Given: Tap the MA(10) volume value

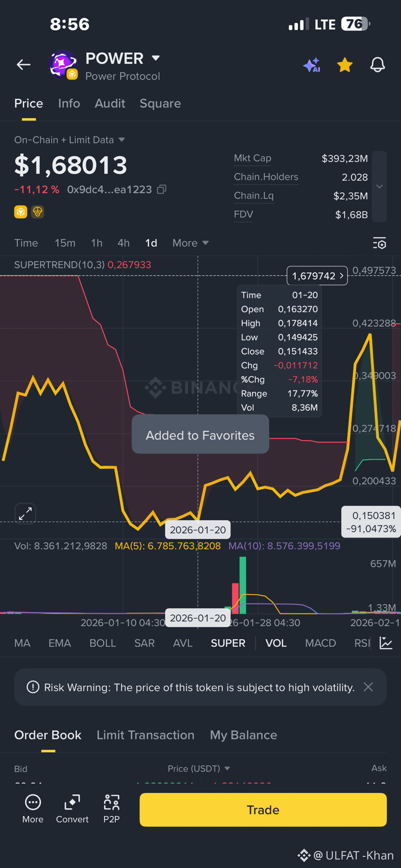Looking at the screenshot, I should 284,546.
